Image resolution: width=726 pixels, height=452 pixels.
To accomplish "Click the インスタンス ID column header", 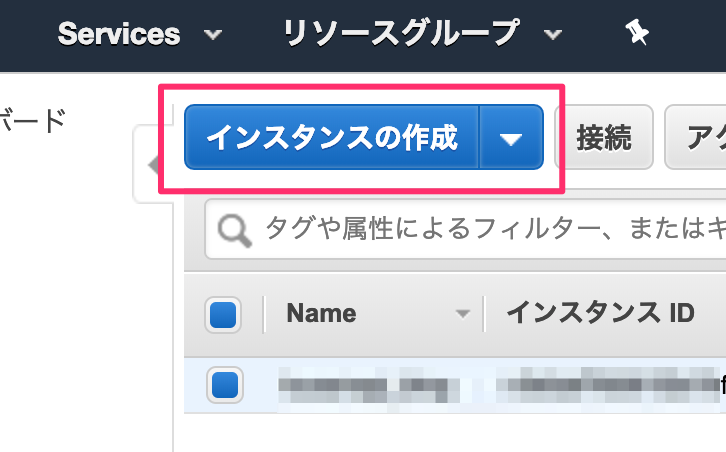I will pos(601,313).
